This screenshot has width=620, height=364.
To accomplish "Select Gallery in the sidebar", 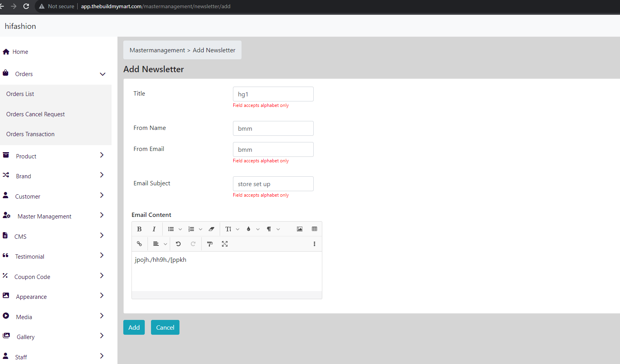I will click(26, 337).
